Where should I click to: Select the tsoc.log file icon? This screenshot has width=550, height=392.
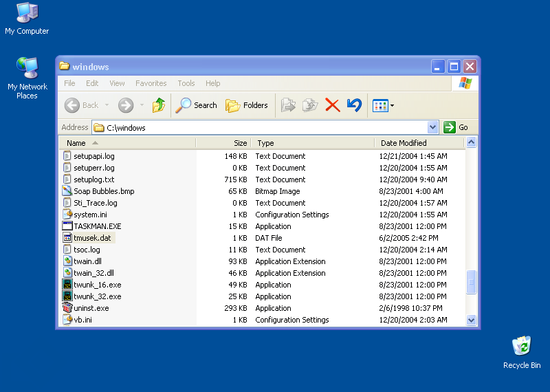(x=67, y=249)
